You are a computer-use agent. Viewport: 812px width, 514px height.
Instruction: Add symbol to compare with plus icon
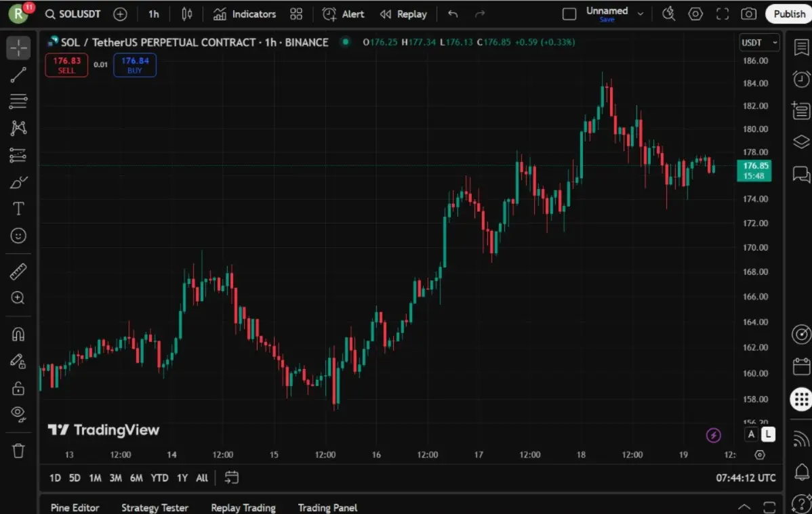(x=120, y=14)
